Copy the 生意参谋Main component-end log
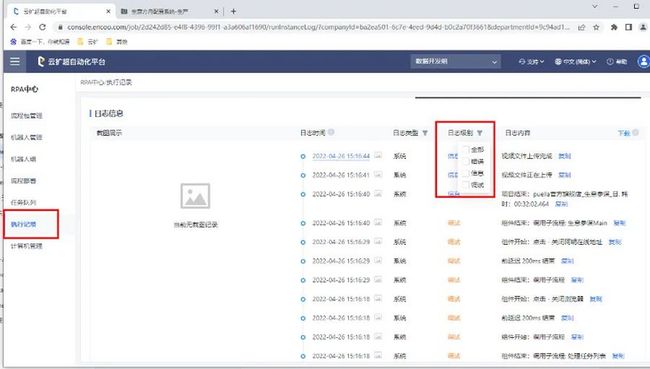 coord(619,223)
